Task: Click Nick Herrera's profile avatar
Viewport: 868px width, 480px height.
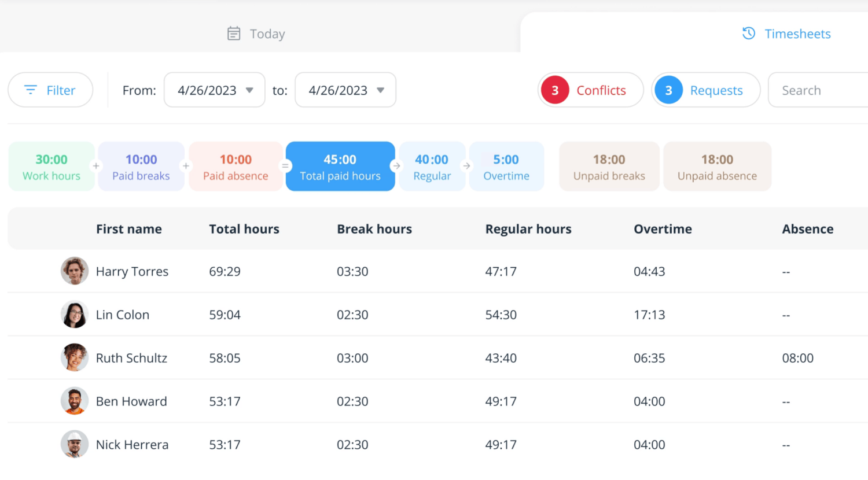Action: 75,444
